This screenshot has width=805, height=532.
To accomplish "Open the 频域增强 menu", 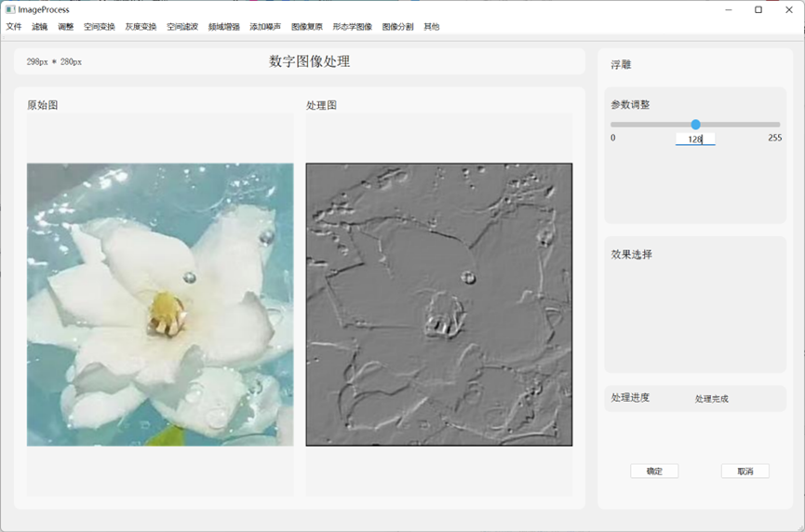I will 224,27.
